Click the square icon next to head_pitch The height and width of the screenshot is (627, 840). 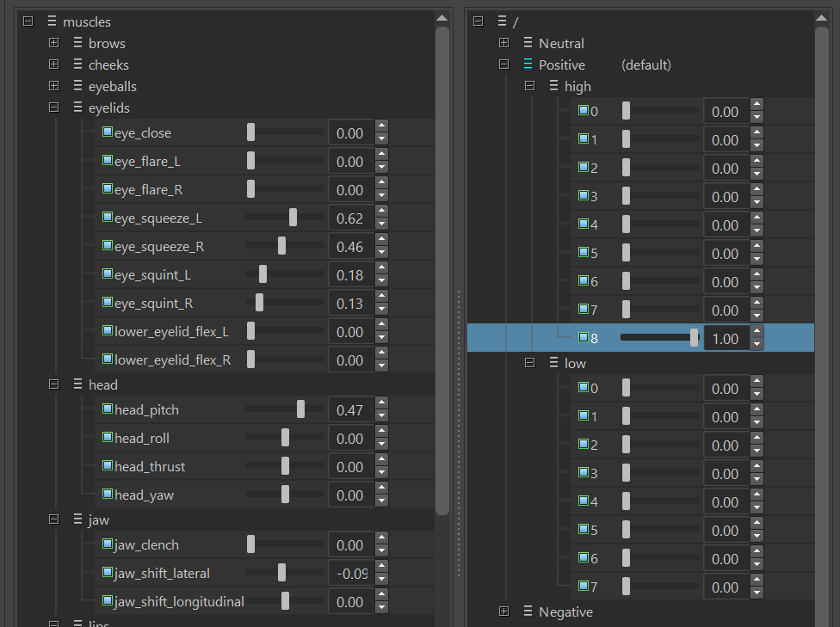tap(108, 409)
